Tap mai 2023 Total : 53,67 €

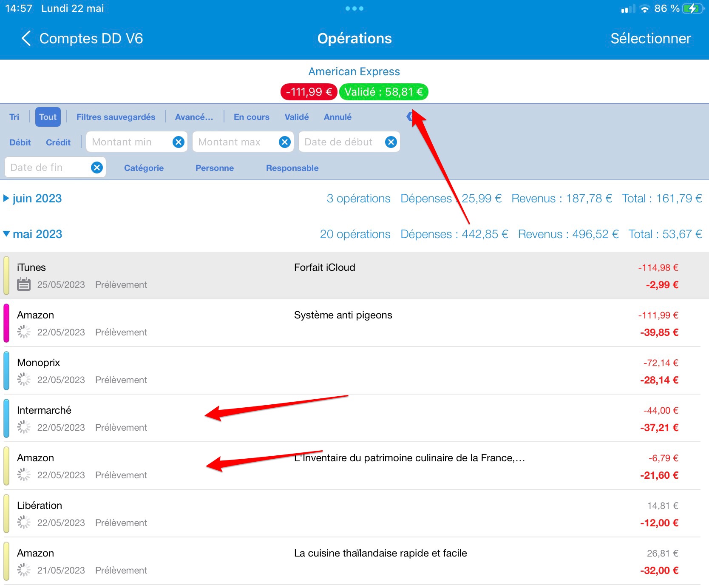point(665,234)
